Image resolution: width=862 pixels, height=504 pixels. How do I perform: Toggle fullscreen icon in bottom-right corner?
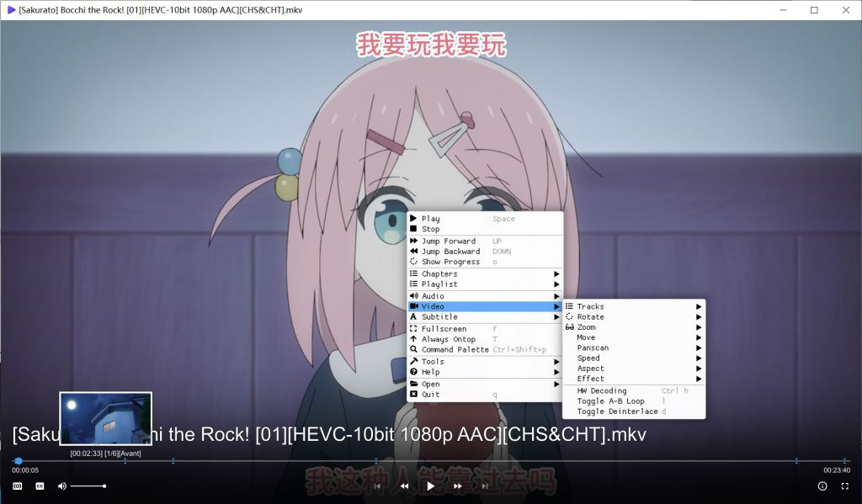845,485
